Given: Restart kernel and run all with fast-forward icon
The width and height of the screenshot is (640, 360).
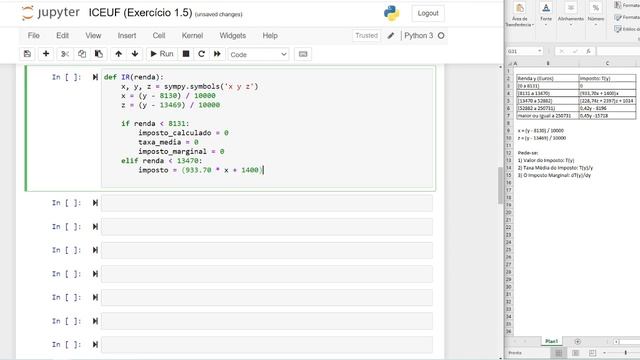Looking at the screenshot, I should tap(217, 54).
